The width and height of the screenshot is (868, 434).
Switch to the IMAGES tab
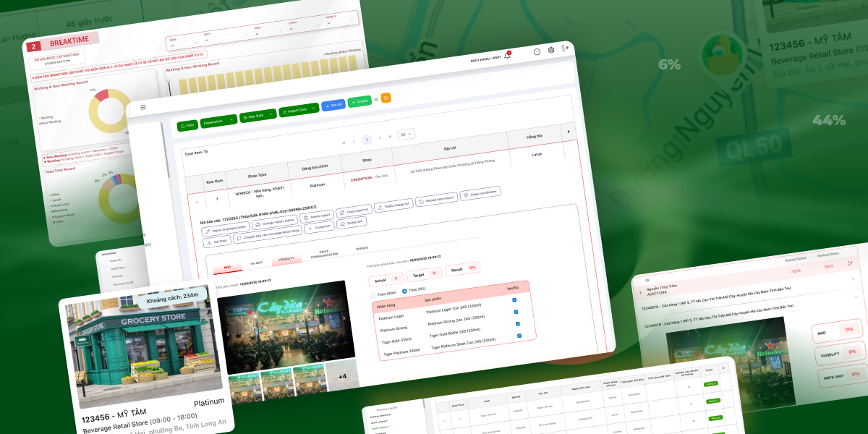pos(362,248)
